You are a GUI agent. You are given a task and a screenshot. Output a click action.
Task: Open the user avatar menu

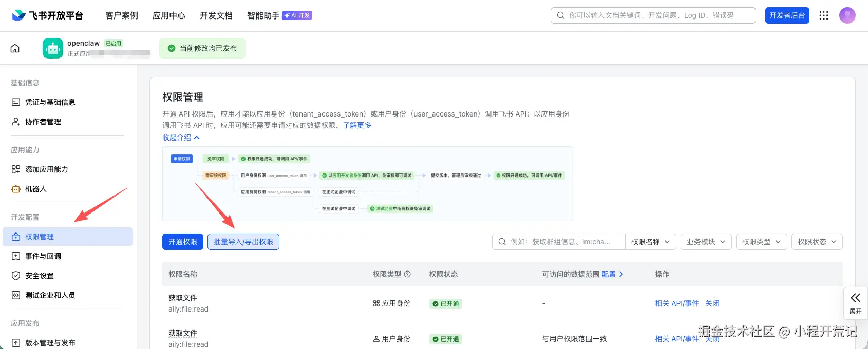847,15
